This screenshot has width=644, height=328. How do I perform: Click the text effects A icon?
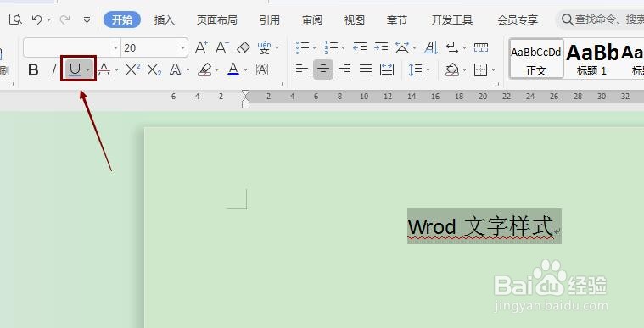click(x=176, y=69)
